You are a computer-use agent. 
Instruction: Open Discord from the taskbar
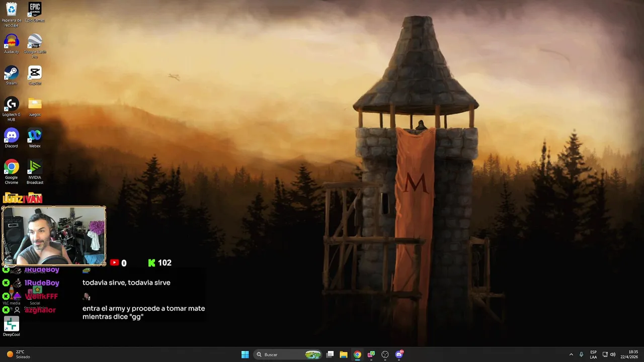coord(399,354)
